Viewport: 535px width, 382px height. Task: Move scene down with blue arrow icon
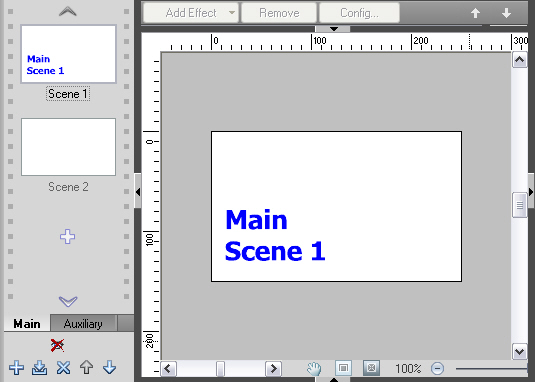click(110, 368)
